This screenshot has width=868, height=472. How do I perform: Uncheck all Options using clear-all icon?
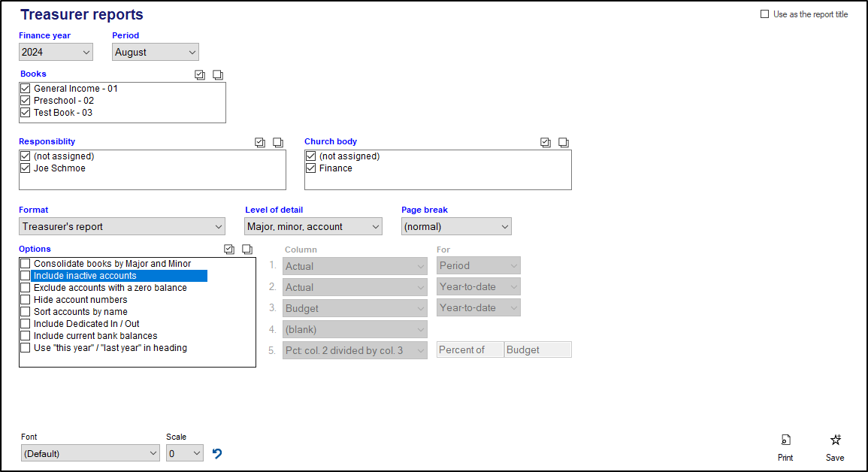247,250
